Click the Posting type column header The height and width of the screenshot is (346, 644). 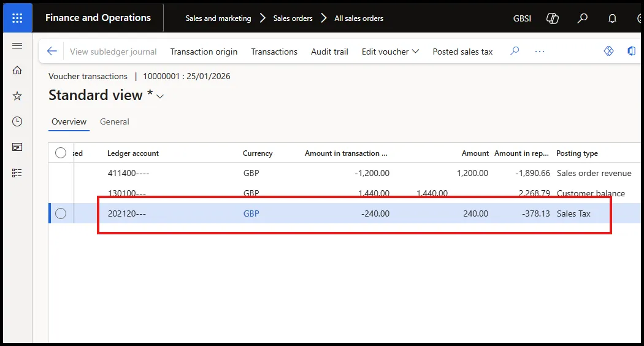coord(577,153)
